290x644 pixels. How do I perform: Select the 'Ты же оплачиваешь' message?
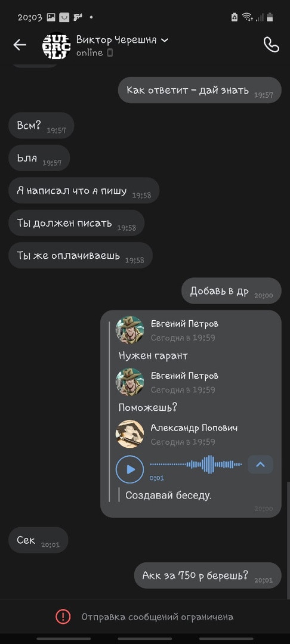click(81, 255)
